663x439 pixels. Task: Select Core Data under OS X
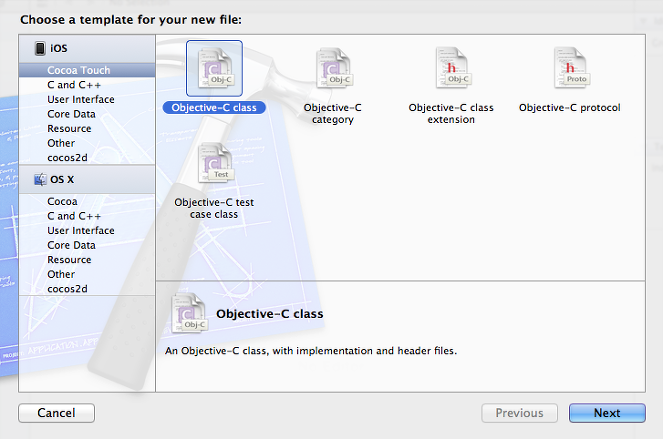click(x=87, y=245)
